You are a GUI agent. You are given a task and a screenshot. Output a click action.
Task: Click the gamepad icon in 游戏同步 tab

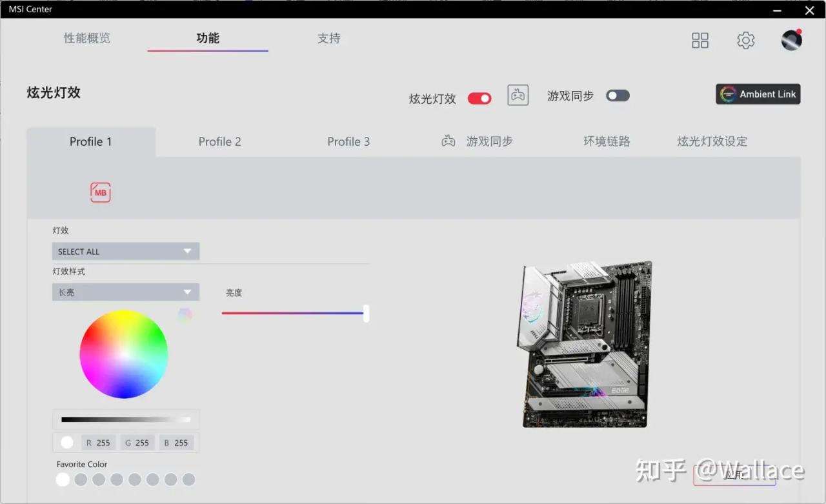tap(448, 141)
